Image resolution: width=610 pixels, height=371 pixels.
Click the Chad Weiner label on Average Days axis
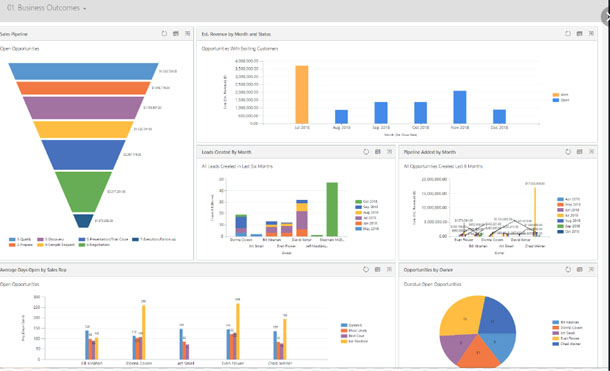tap(280, 363)
